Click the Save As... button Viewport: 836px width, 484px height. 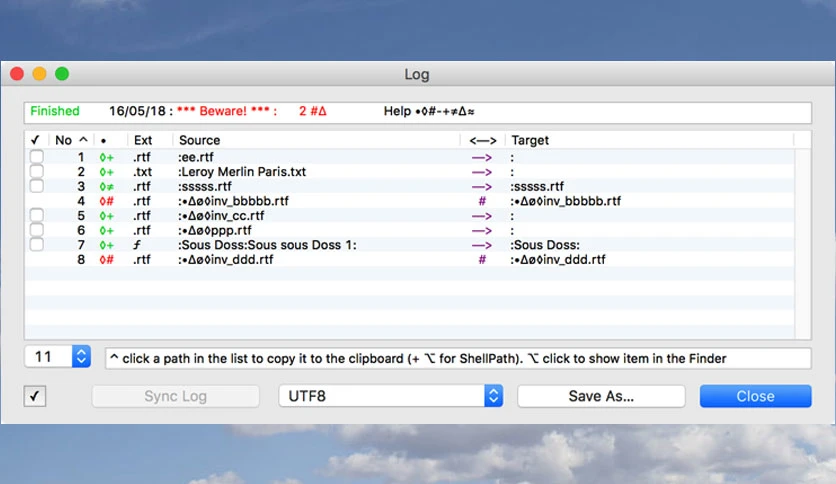(x=601, y=396)
